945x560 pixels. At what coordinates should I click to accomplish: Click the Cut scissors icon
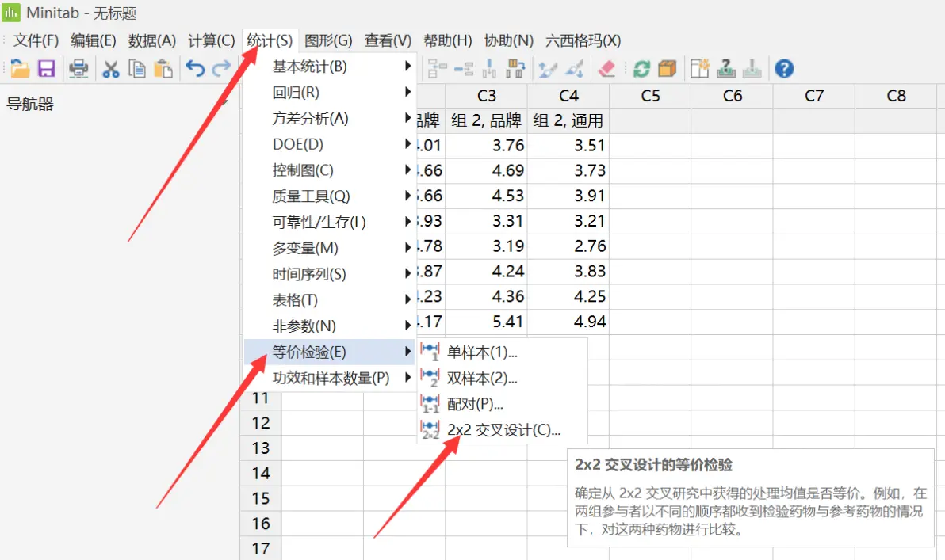[x=110, y=69]
